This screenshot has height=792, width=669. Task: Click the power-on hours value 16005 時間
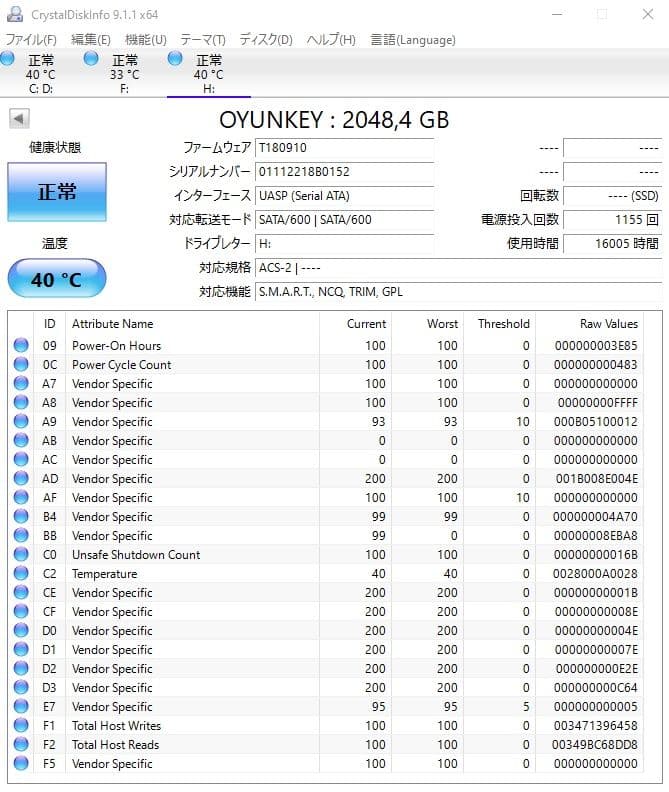pos(613,244)
